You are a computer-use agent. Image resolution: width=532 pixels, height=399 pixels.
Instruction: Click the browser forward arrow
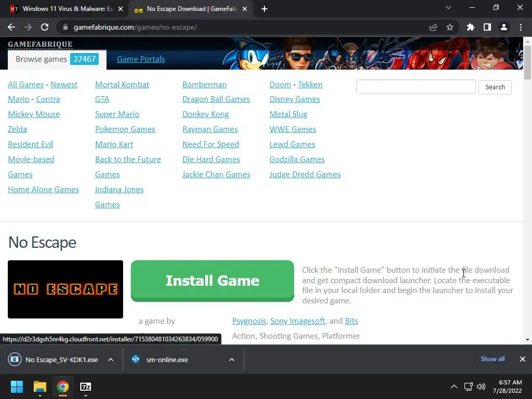coord(28,27)
